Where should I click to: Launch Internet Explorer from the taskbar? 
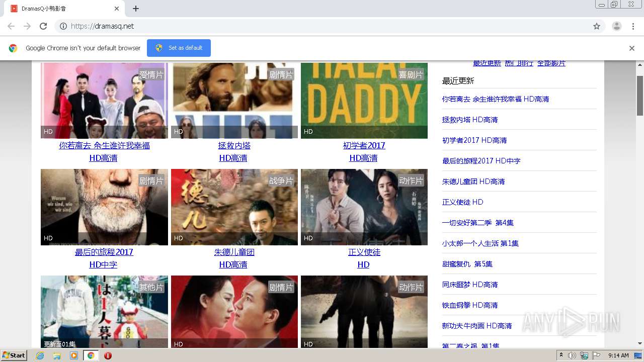[x=40, y=355]
